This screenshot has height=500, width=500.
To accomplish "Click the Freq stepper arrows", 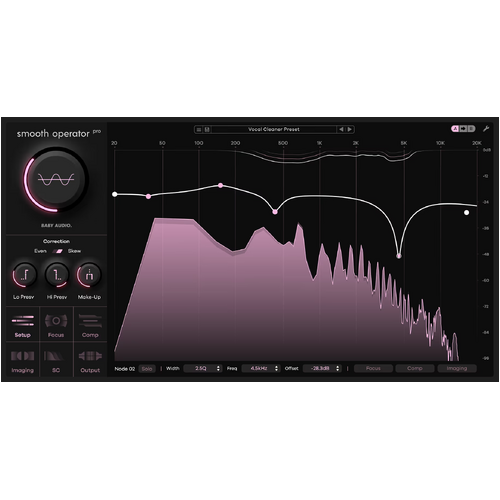I will click(276, 368).
